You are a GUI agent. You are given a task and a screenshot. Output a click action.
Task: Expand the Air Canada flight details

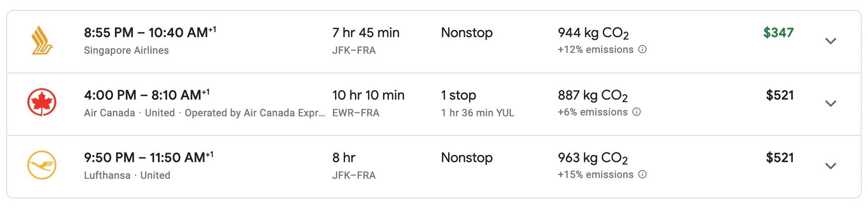(x=830, y=103)
